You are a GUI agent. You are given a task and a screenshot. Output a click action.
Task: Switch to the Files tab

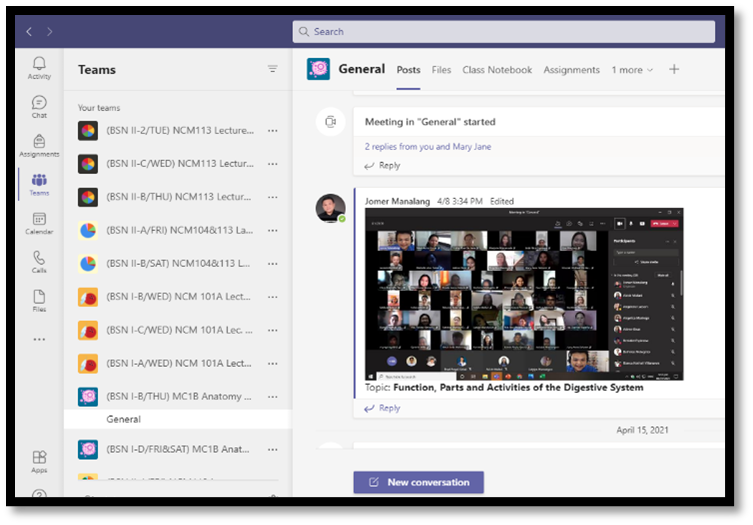coord(441,70)
